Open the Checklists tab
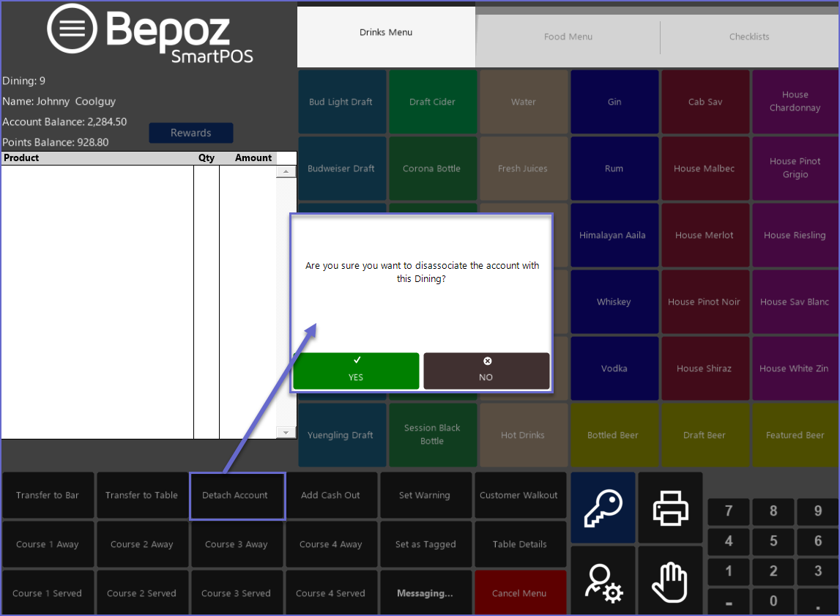Image resolution: width=840 pixels, height=616 pixels. click(x=749, y=37)
